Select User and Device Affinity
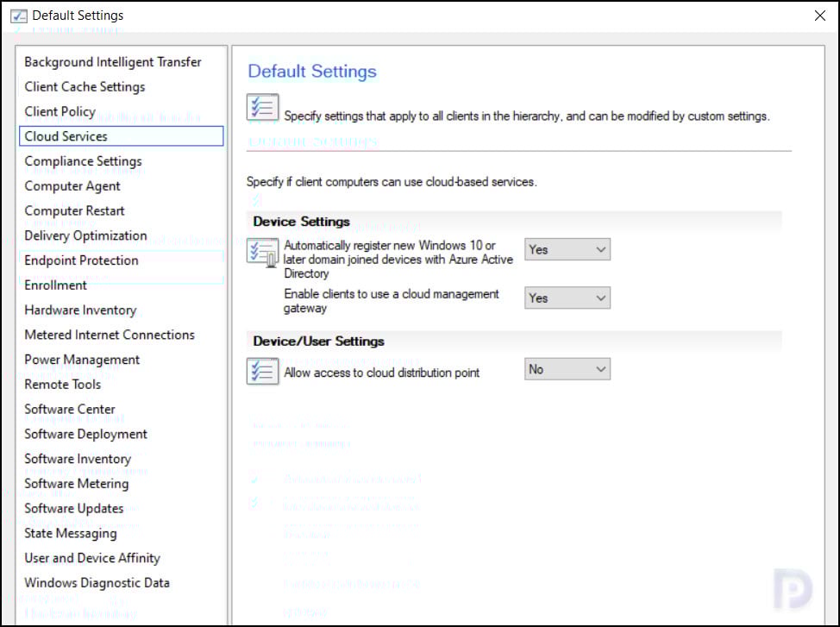The height and width of the screenshot is (627, 840). pyautogui.click(x=121, y=558)
